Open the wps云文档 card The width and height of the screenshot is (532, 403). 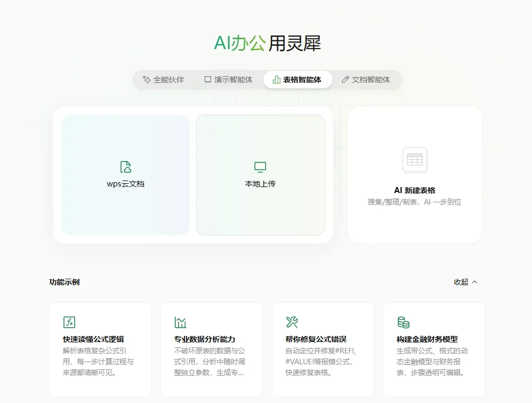125,175
